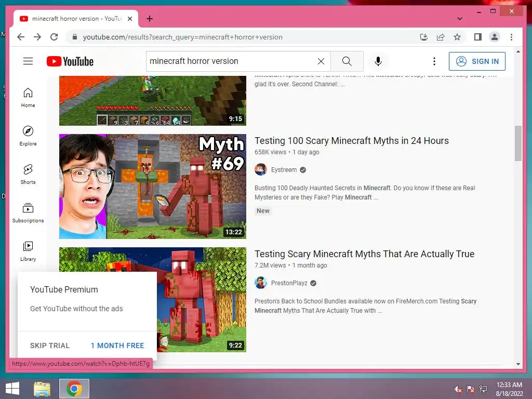Open Testing 100 Scary Minecraft Myths video title
The image size is (532, 399).
click(352, 140)
